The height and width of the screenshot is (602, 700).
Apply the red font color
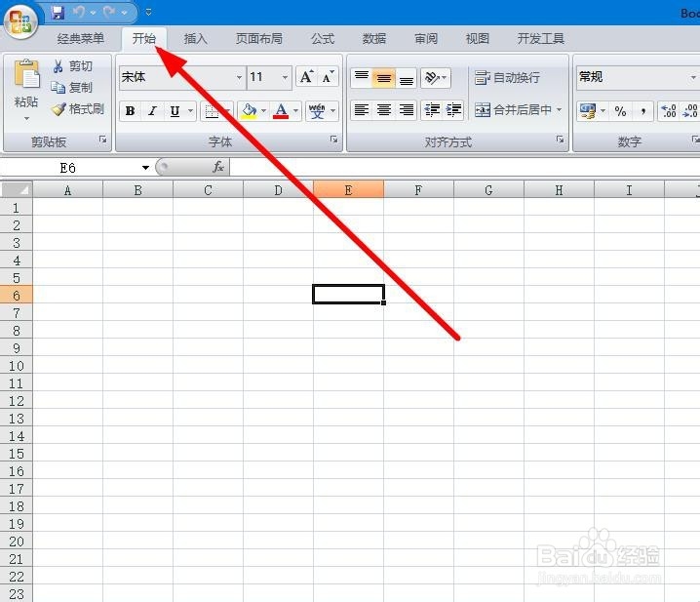(x=281, y=111)
